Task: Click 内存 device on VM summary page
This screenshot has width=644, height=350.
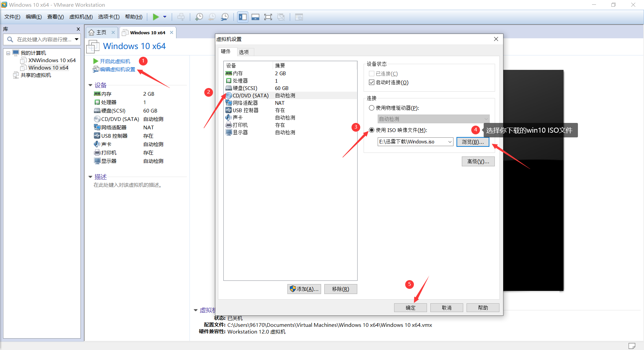Action: point(106,94)
